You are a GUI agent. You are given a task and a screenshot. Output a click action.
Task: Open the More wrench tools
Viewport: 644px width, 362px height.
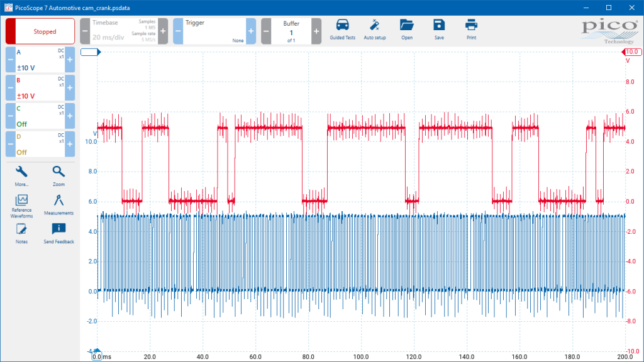21,176
